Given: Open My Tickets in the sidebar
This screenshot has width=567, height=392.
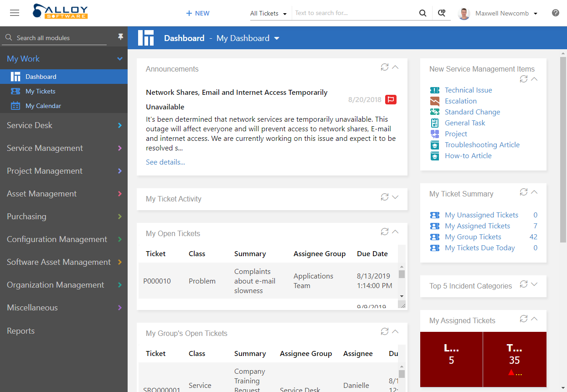Looking at the screenshot, I should 40,91.
